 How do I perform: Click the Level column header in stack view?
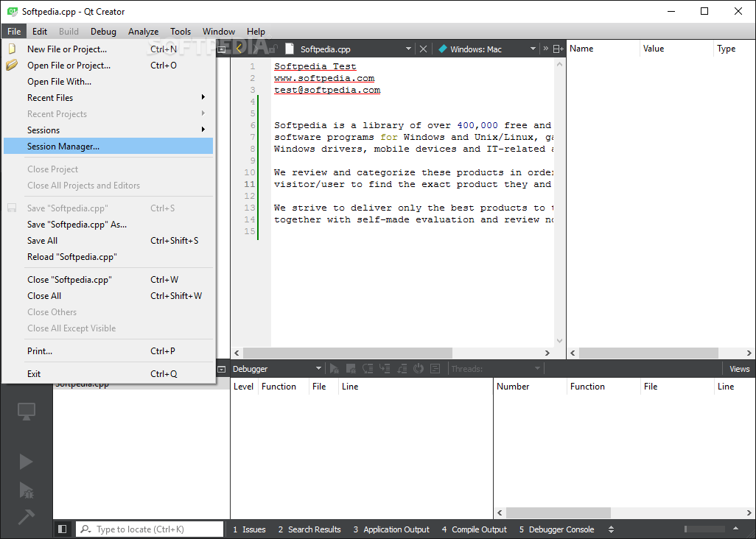[x=244, y=387]
